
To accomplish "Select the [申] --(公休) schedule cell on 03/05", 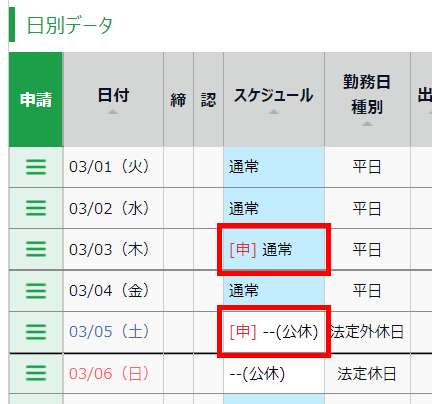I will (274, 332).
